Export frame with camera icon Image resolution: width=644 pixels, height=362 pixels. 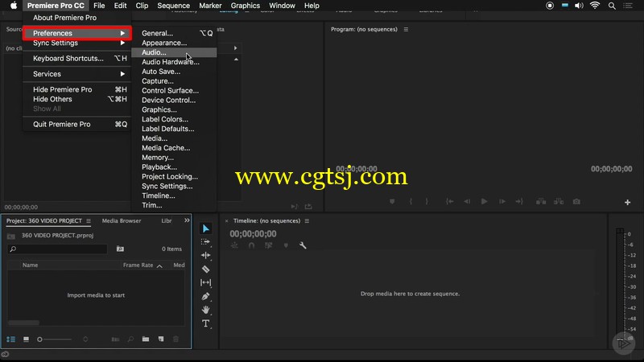click(x=576, y=202)
